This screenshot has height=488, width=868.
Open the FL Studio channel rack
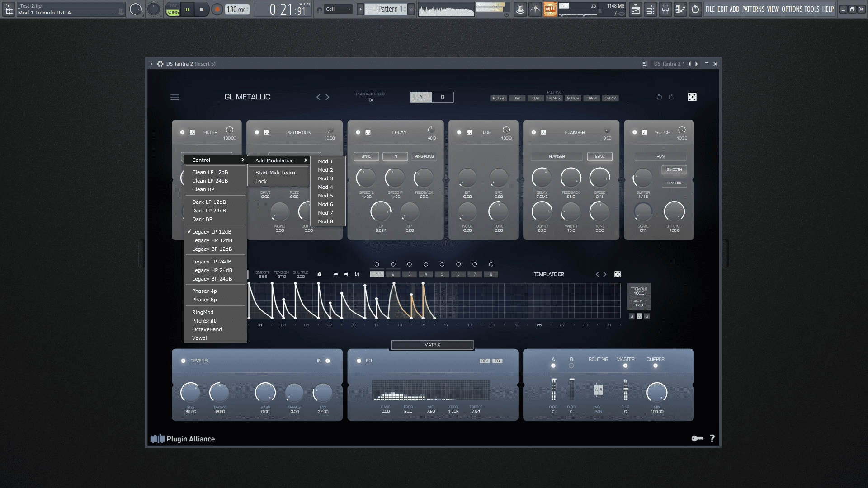[651, 9]
